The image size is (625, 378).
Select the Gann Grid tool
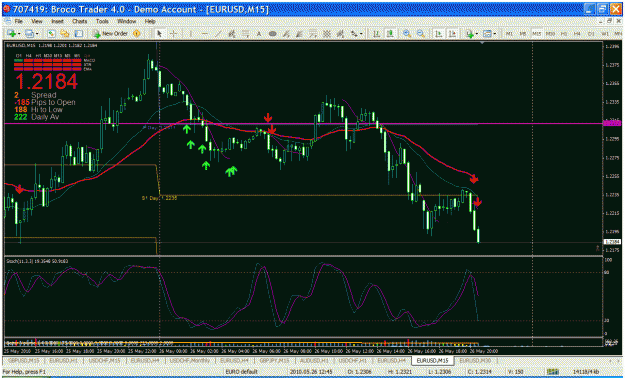click(x=326, y=34)
